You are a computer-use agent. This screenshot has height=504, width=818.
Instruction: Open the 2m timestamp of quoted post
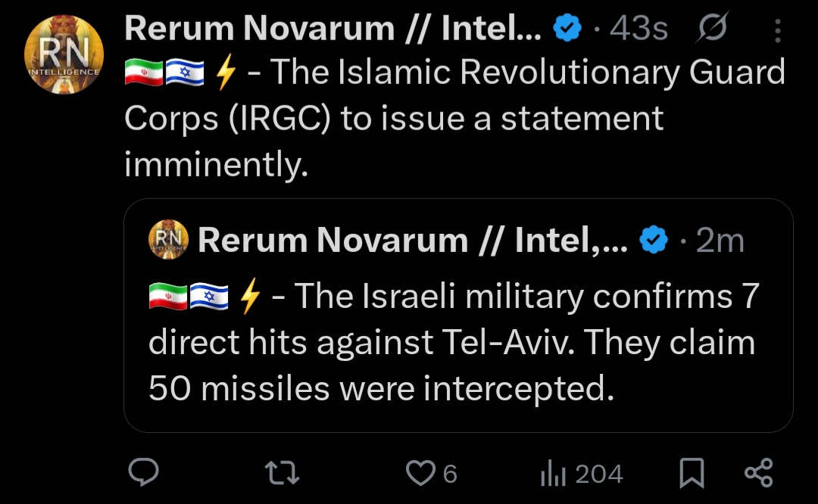[x=720, y=241]
